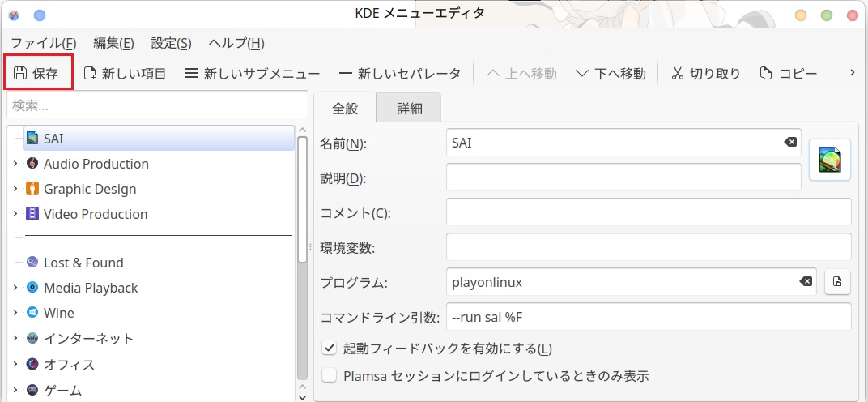Click the Copy (コピー) toolbar icon

coord(766,74)
